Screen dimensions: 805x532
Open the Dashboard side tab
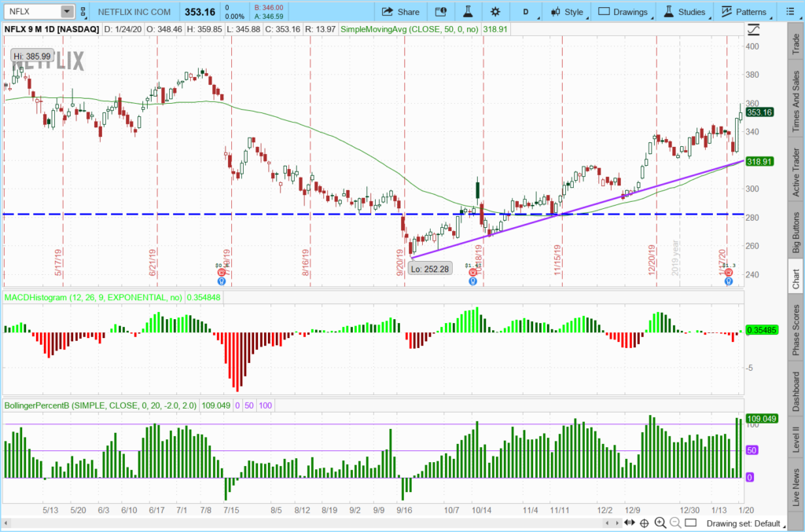796,391
